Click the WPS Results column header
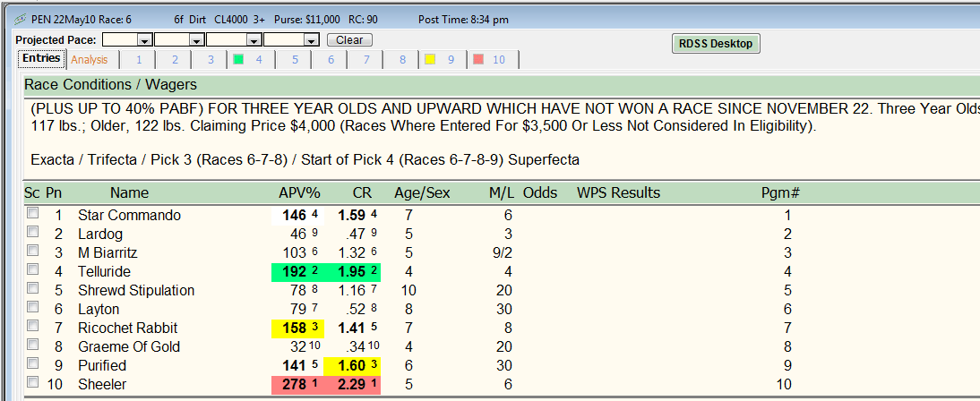Screen dimensions: 980x401 click(x=618, y=193)
